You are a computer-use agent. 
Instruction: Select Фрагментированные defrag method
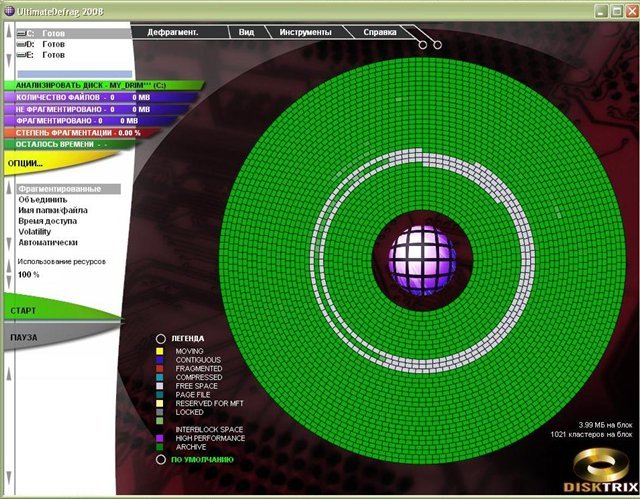coord(69,189)
